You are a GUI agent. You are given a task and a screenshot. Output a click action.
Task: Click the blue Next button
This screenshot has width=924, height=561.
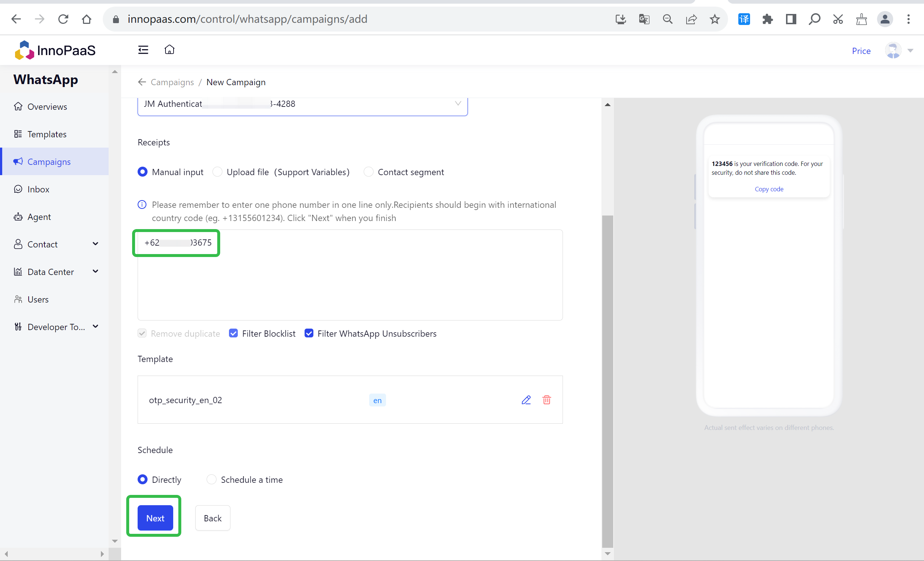coord(155,518)
